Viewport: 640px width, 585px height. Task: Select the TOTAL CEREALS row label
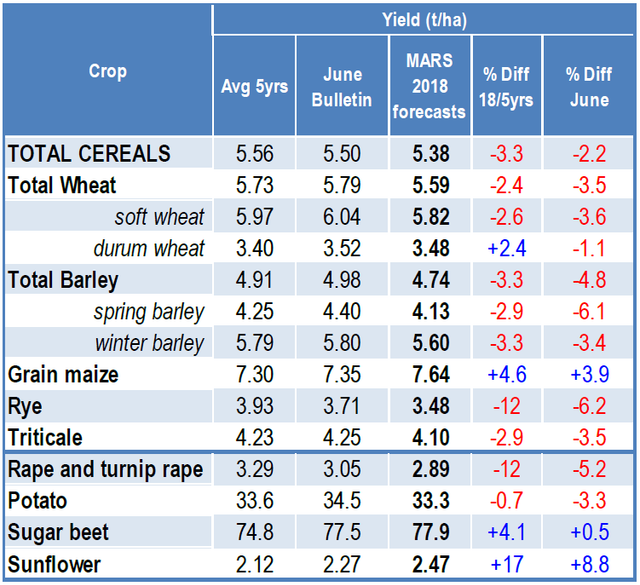[89, 154]
